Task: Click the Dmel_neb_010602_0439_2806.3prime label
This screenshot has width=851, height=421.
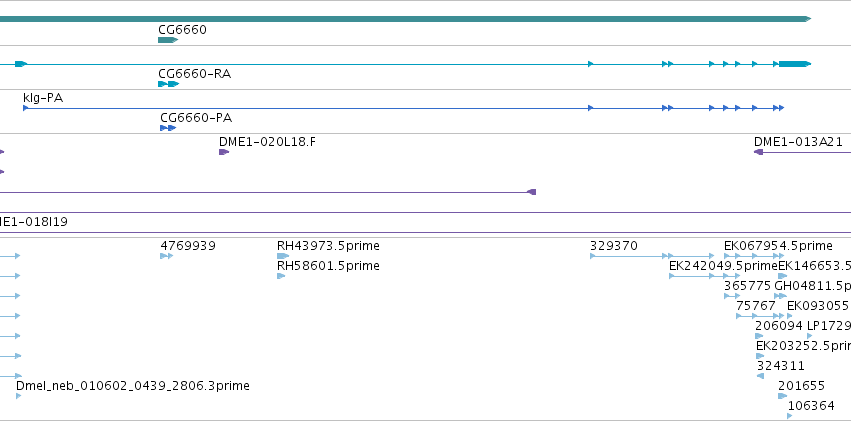Action: click(x=133, y=386)
